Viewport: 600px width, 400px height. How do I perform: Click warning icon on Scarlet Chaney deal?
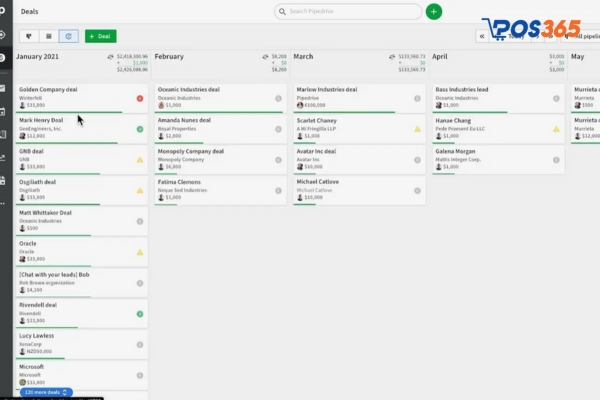click(x=417, y=129)
